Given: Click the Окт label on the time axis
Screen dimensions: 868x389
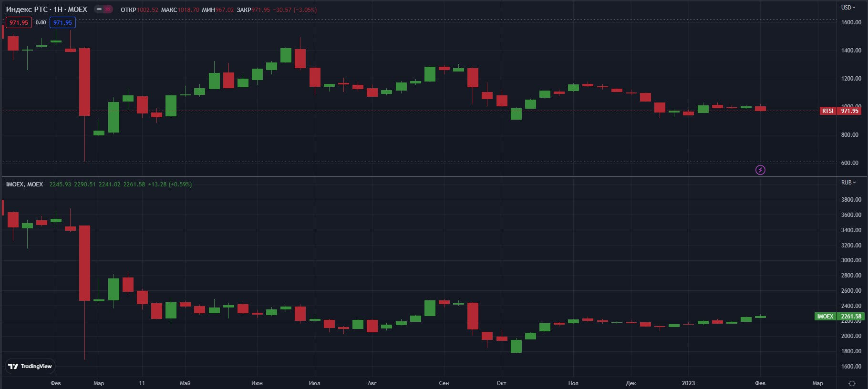Looking at the screenshot, I should point(501,383).
